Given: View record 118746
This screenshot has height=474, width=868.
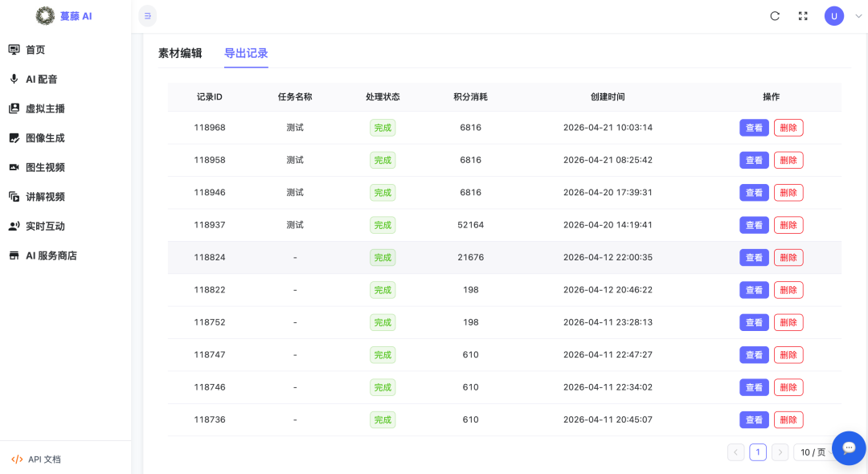Looking at the screenshot, I should [x=754, y=387].
